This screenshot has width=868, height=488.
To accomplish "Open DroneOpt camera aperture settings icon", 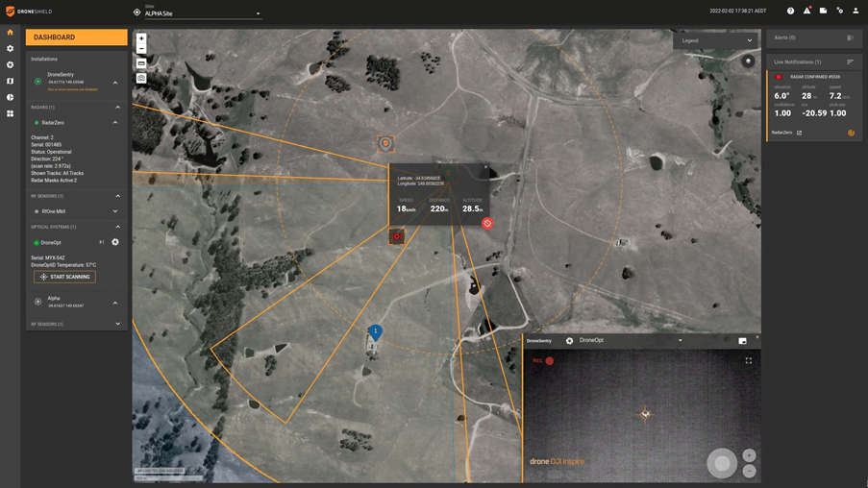I will pyautogui.click(x=115, y=242).
